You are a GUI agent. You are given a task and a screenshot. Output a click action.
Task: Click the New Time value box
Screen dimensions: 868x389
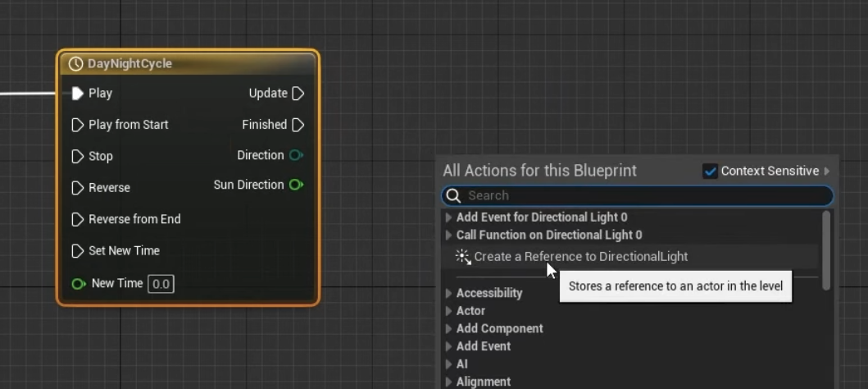tap(161, 284)
